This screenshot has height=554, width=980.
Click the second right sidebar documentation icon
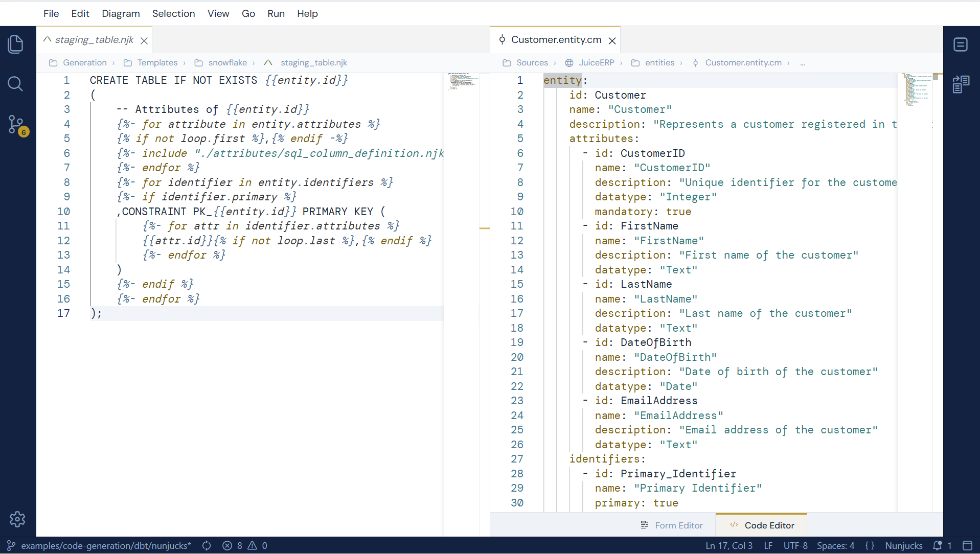(961, 84)
